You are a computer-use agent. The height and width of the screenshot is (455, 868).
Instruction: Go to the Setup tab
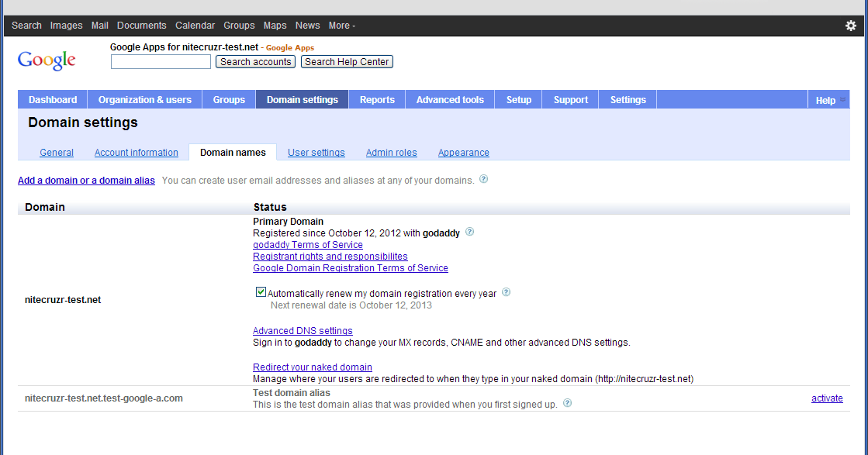[519, 99]
